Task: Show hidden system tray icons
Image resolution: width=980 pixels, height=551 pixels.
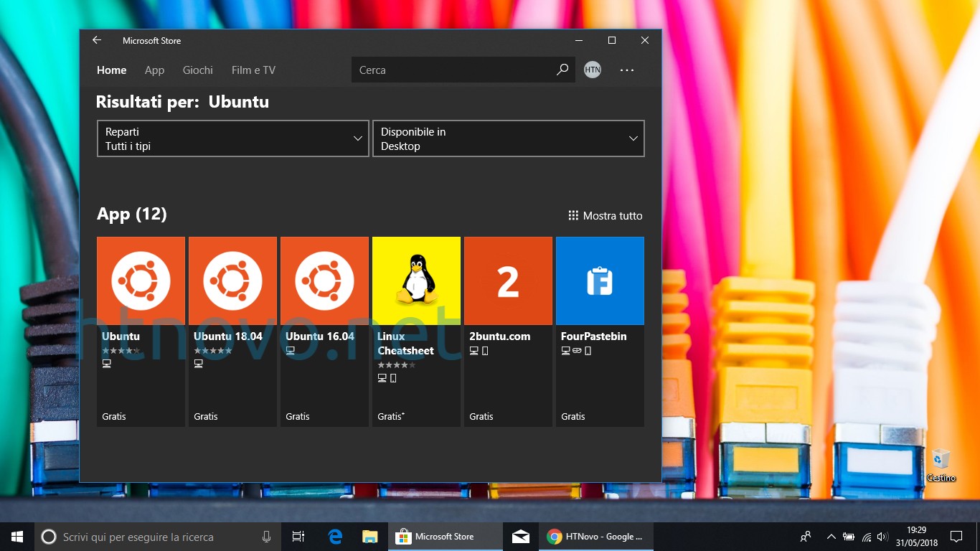Action: tap(831, 537)
